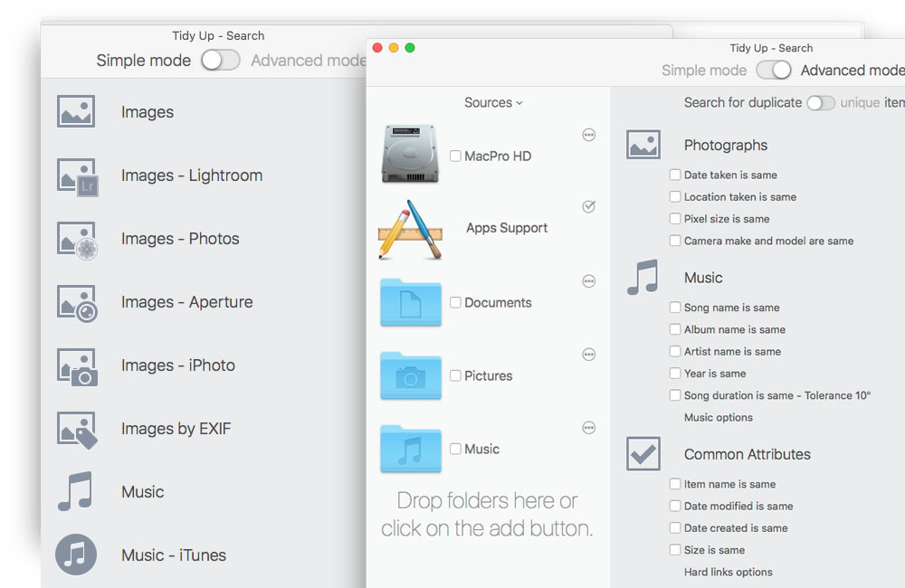Click the Images - iPhoto label
The height and width of the screenshot is (588, 905).
tap(177, 365)
